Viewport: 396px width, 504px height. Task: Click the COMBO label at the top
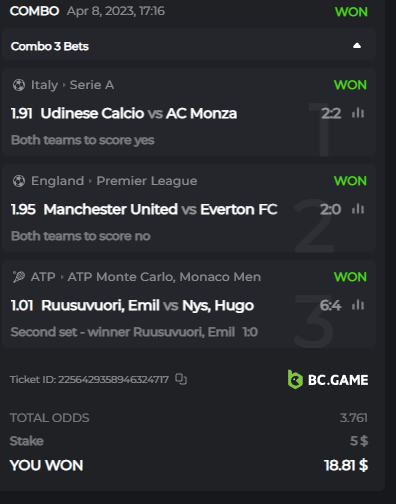pos(34,11)
